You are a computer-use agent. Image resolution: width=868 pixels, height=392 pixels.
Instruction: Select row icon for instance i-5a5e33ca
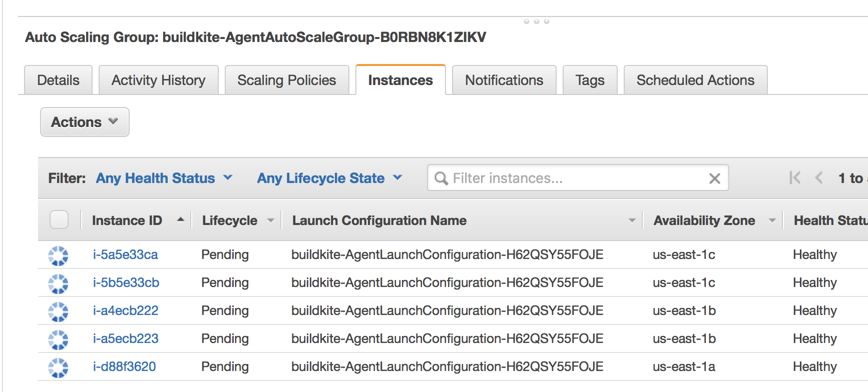pyautogui.click(x=58, y=255)
